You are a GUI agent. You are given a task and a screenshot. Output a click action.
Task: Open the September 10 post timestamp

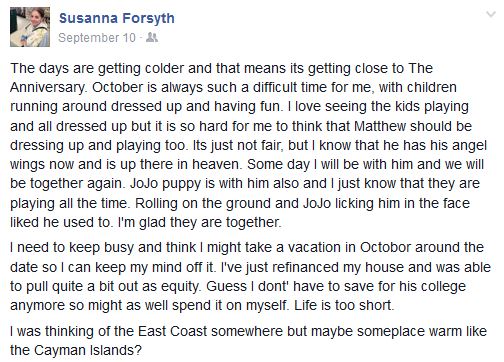pos(97,38)
